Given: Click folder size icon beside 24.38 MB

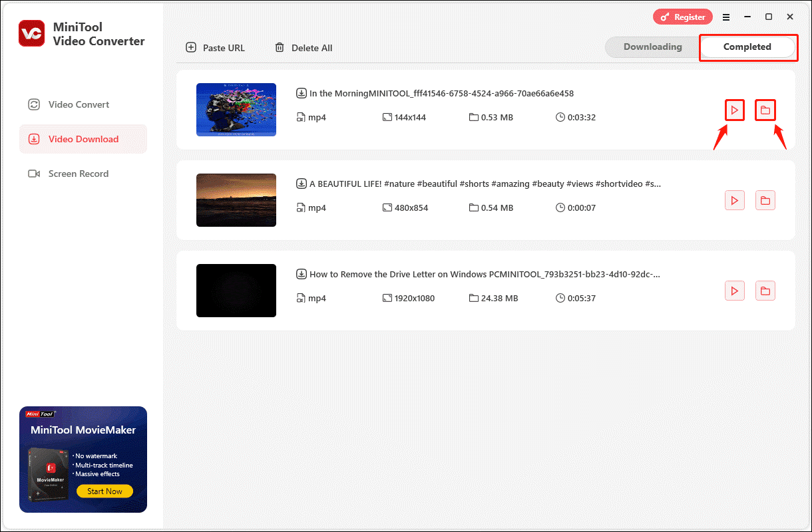Looking at the screenshot, I should tap(474, 299).
